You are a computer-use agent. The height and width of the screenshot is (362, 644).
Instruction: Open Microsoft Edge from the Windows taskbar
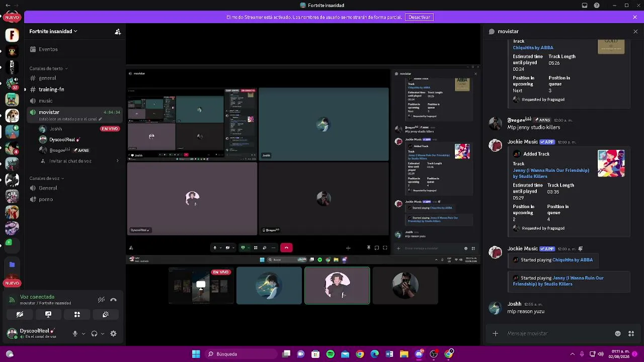click(374, 354)
